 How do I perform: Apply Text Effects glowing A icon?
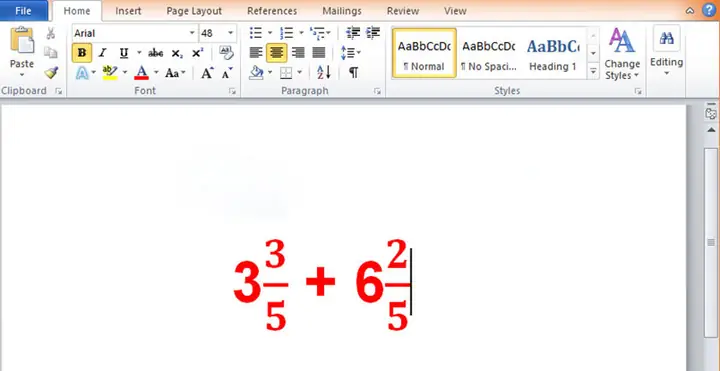coord(82,73)
